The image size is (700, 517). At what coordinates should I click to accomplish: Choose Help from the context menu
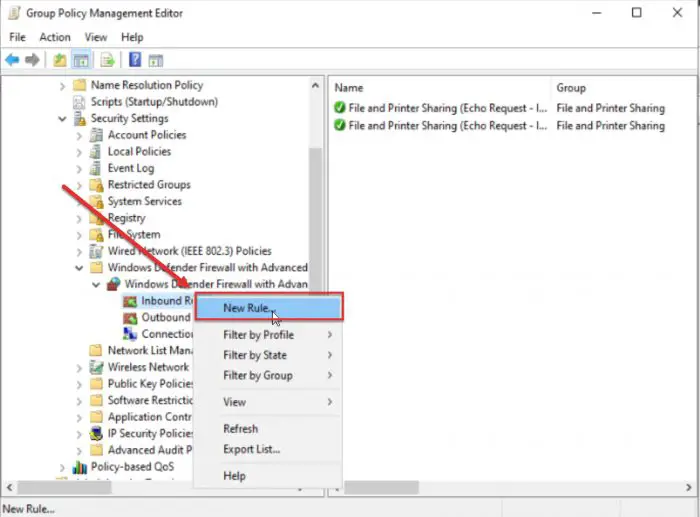click(x=269, y=476)
